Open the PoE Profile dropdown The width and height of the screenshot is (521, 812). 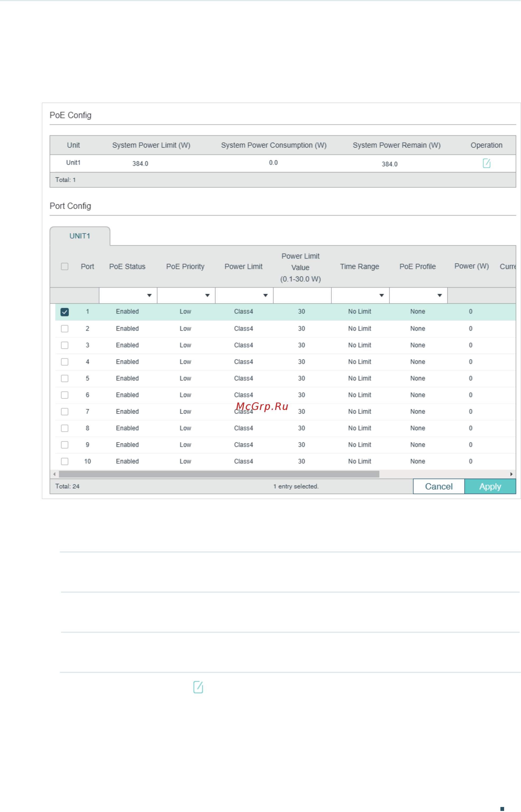click(419, 296)
